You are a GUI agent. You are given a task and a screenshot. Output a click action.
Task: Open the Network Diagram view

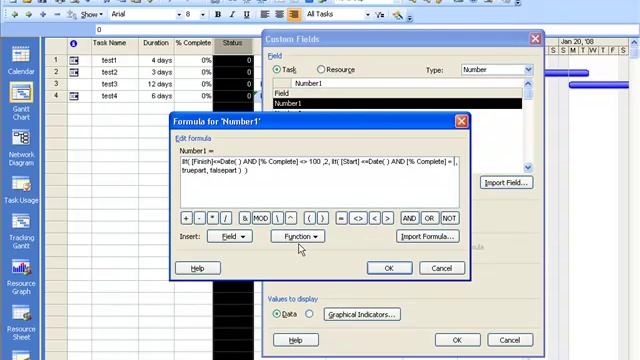click(21, 147)
